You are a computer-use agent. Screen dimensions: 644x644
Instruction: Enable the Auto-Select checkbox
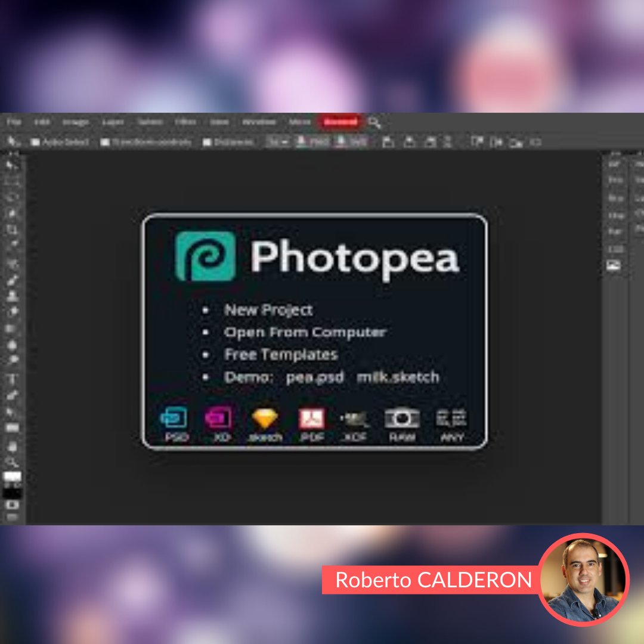coord(36,142)
